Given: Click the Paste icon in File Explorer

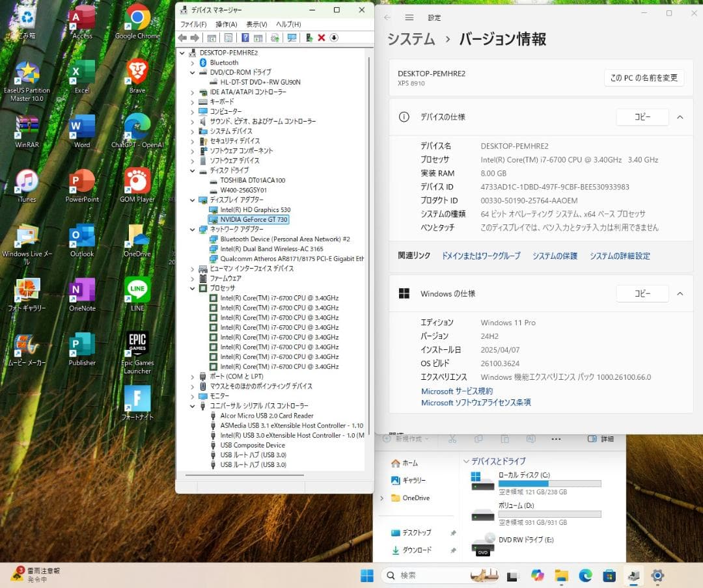Looking at the screenshot, I should coord(504,438).
